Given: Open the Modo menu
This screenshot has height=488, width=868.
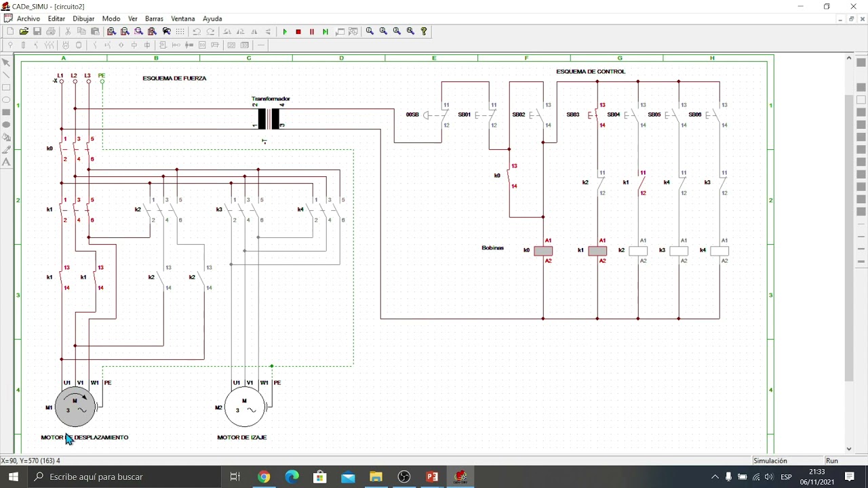Looking at the screenshot, I should point(111,19).
